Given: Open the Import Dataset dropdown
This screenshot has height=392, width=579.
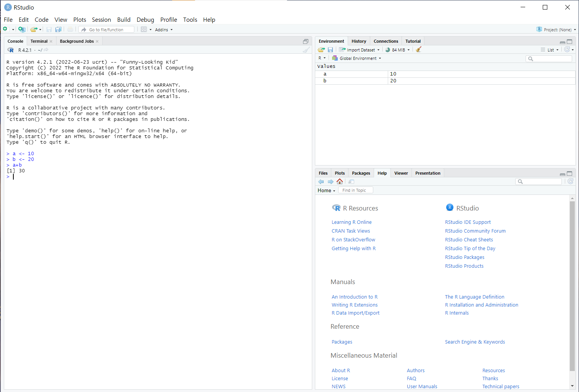Looking at the screenshot, I should pyautogui.click(x=360, y=50).
